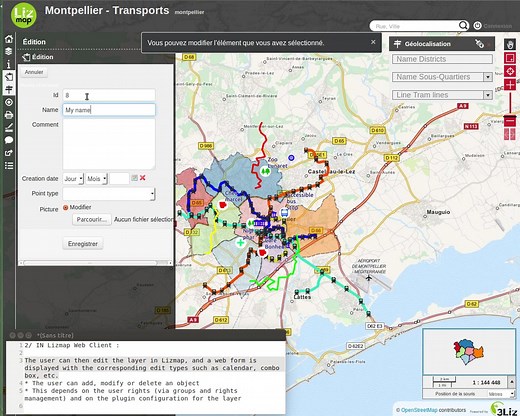Open the speech bubble sidebar icon
Image resolution: width=520 pixels, height=416 pixels.
point(9,140)
